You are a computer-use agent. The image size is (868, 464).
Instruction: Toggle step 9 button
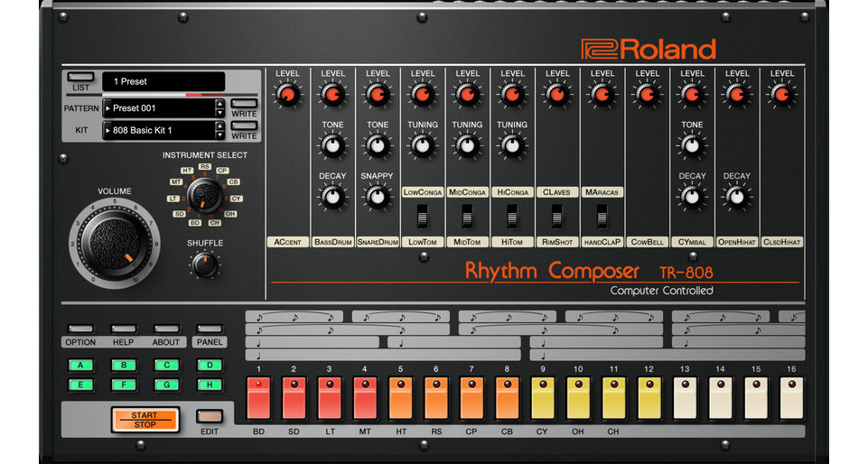click(x=543, y=398)
